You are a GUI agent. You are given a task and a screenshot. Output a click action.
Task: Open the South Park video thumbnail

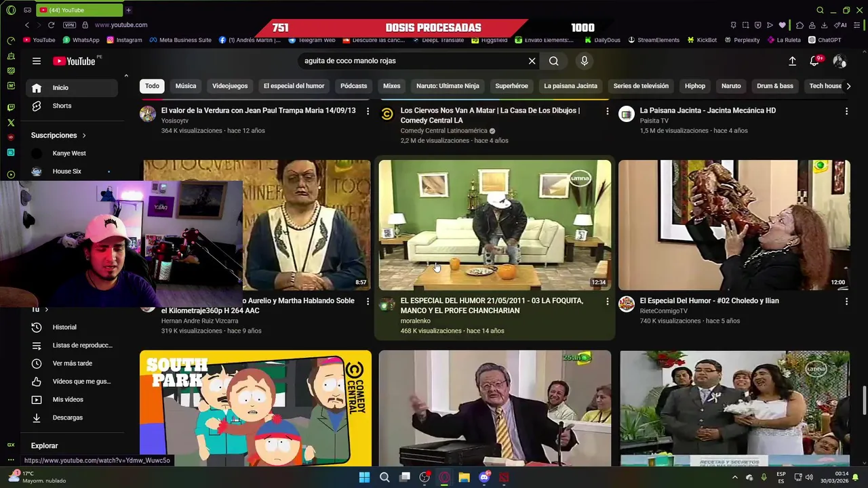[256, 408]
